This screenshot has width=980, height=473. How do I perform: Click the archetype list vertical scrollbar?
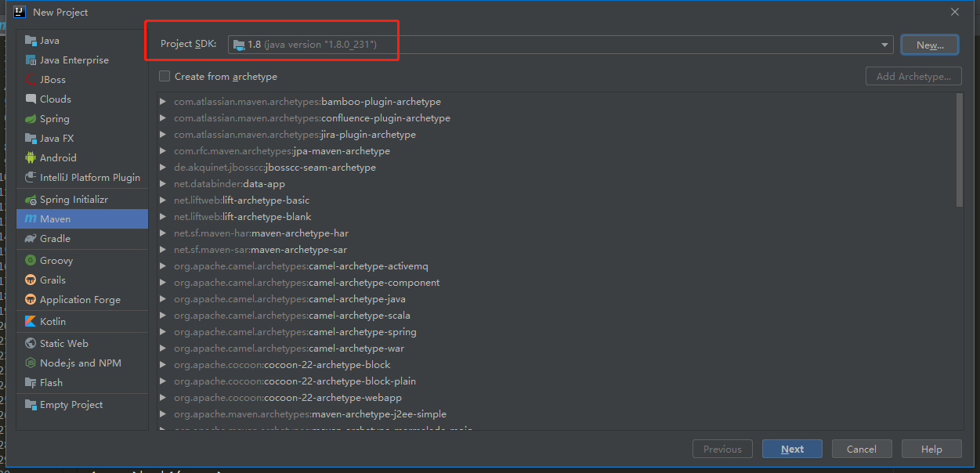pyautogui.click(x=960, y=150)
